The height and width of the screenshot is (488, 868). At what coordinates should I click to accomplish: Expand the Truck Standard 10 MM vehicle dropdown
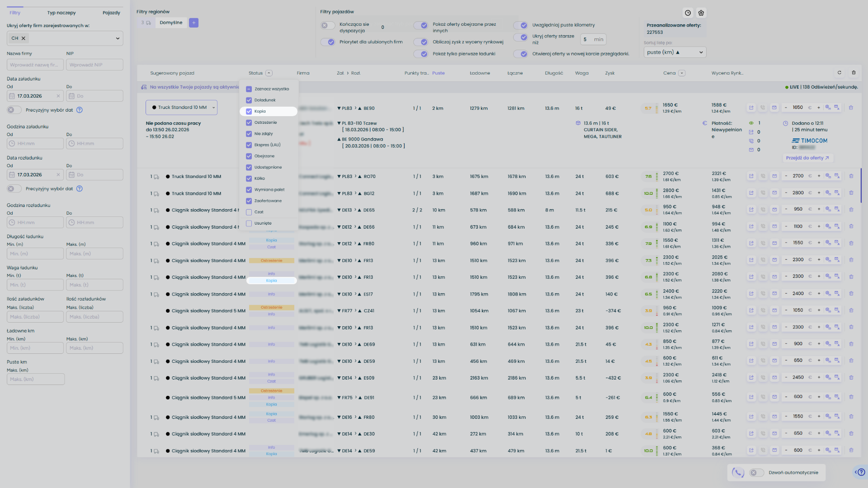(181, 108)
